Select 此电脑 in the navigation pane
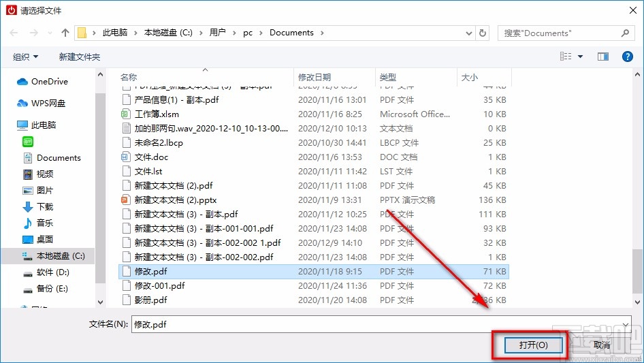The width and height of the screenshot is (644, 363). click(36, 125)
